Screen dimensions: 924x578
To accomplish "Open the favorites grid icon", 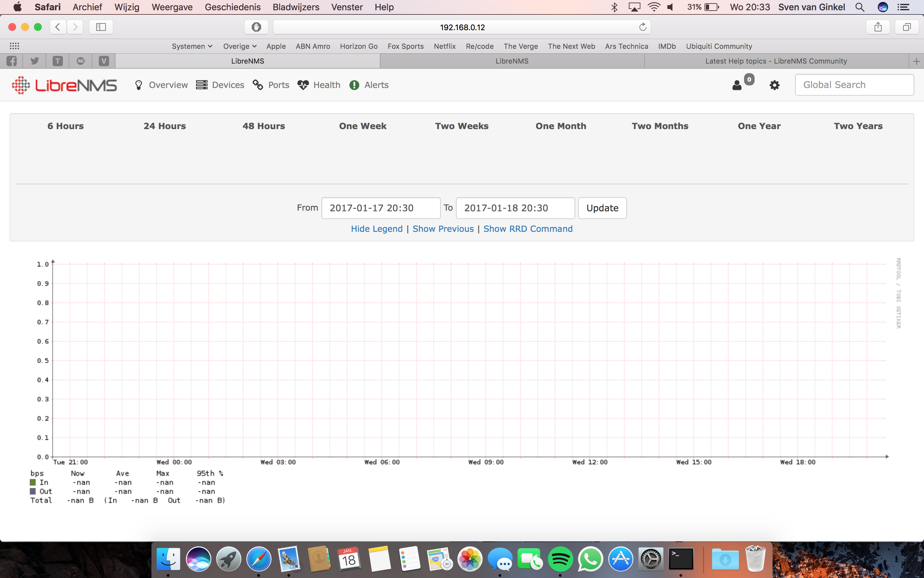I will [14, 46].
